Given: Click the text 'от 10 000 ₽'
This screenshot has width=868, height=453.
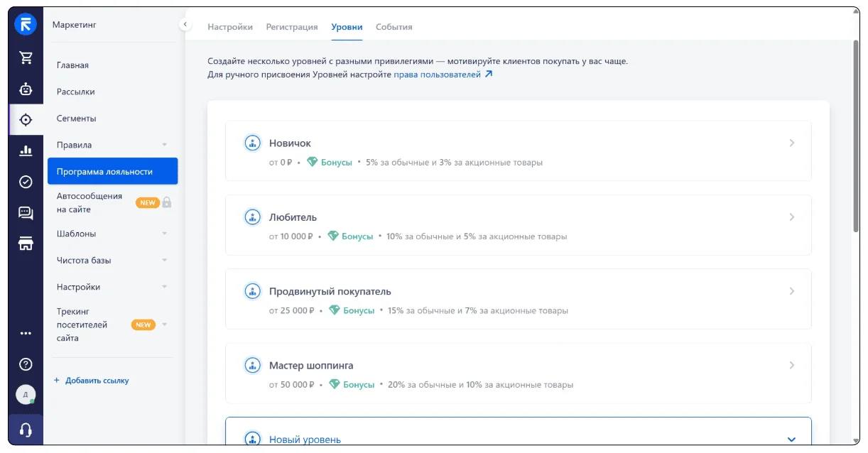Looking at the screenshot, I should tap(291, 236).
